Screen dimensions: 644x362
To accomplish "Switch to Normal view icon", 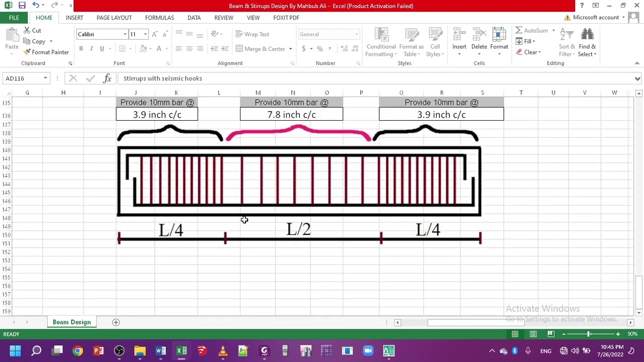I will pyautogui.click(x=515, y=334).
